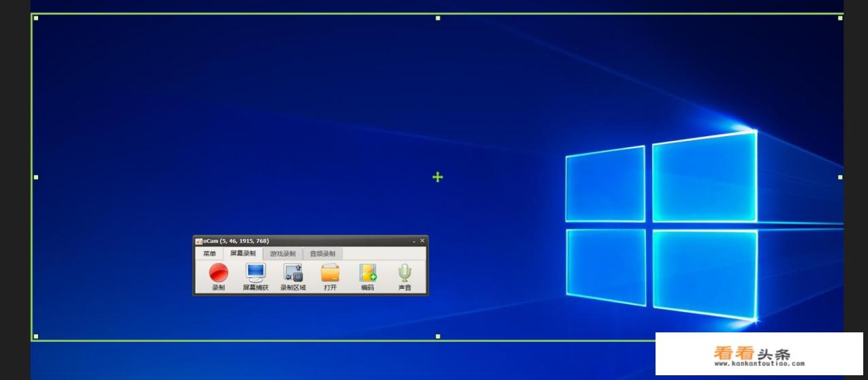Image resolution: width=868 pixels, height=380 pixels.
Task: Close the oCam window
Action: [x=422, y=240]
